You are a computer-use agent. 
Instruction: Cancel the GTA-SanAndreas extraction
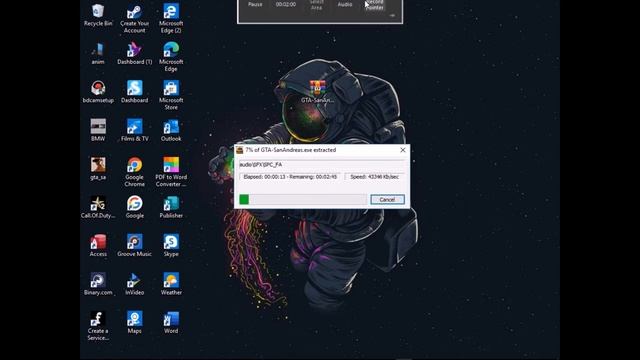[x=387, y=200]
